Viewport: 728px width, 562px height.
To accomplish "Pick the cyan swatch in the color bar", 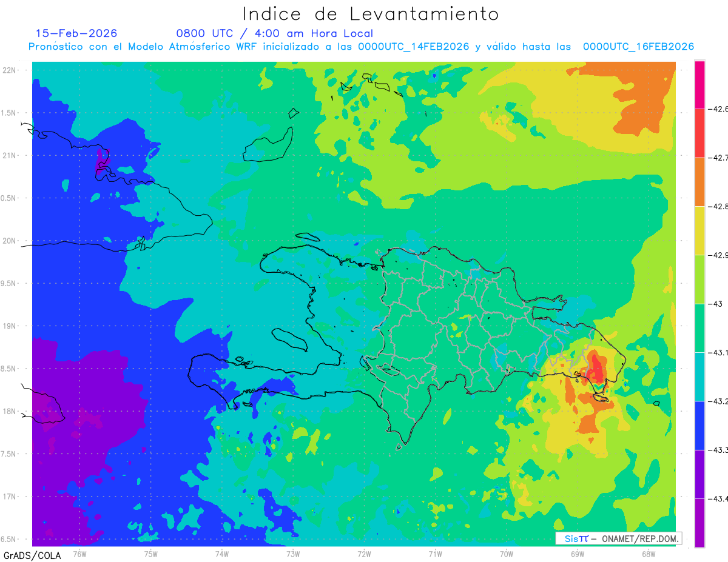I will [x=699, y=376].
